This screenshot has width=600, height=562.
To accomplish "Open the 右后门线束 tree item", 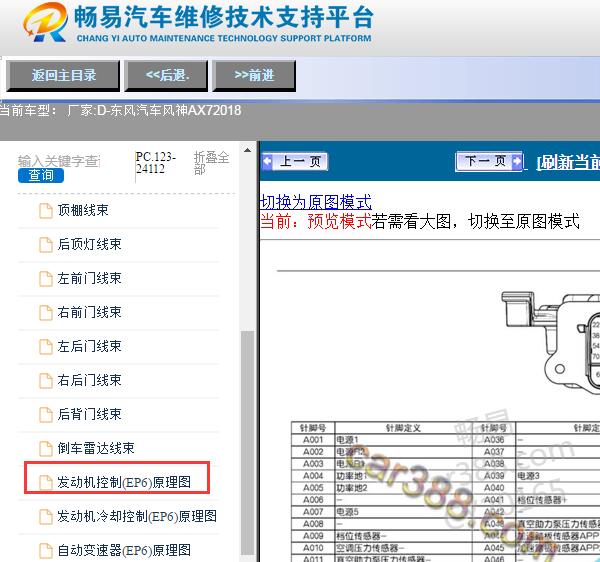I will [90, 380].
